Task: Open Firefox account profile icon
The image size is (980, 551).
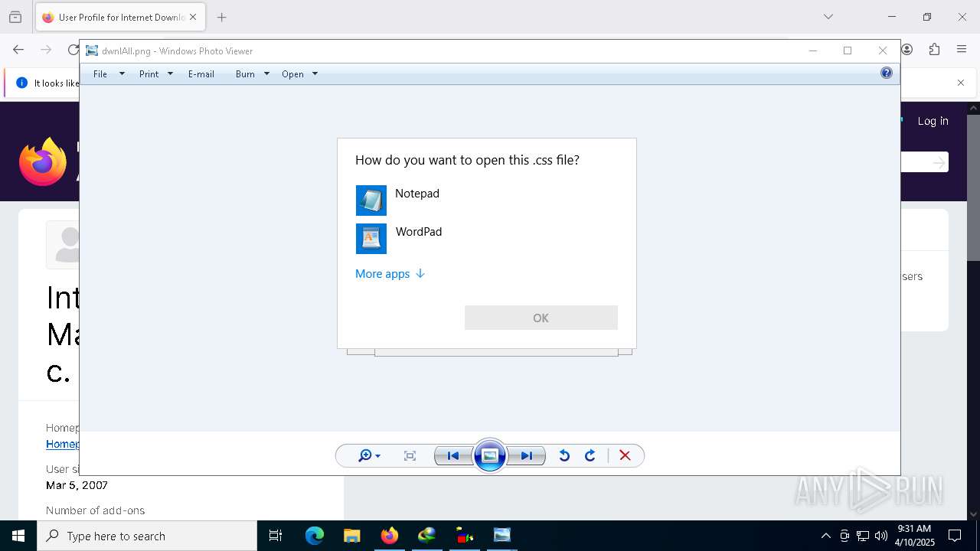Action: (x=907, y=50)
